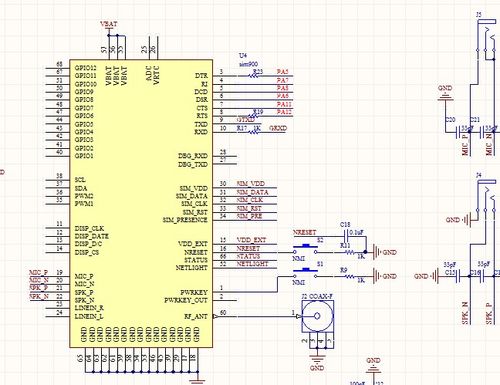The height and width of the screenshot is (385, 500).
Task: Select capacitor C21 symbol
Action: pos(482,132)
